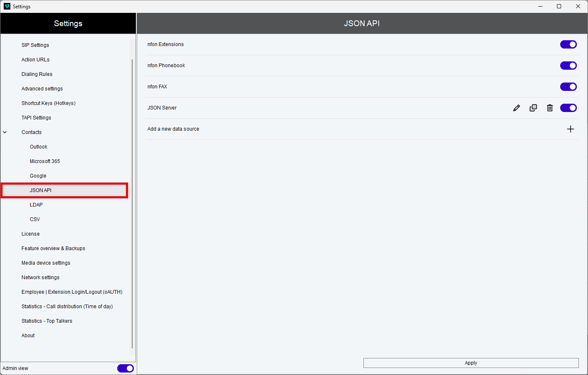Click the sidebar vertical scrollbar

point(132,203)
